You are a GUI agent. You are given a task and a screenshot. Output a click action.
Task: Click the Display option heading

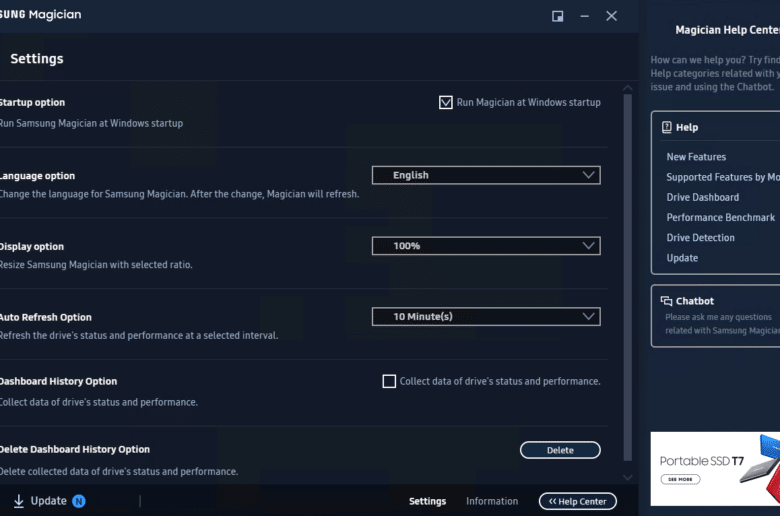(x=31, y=247)
